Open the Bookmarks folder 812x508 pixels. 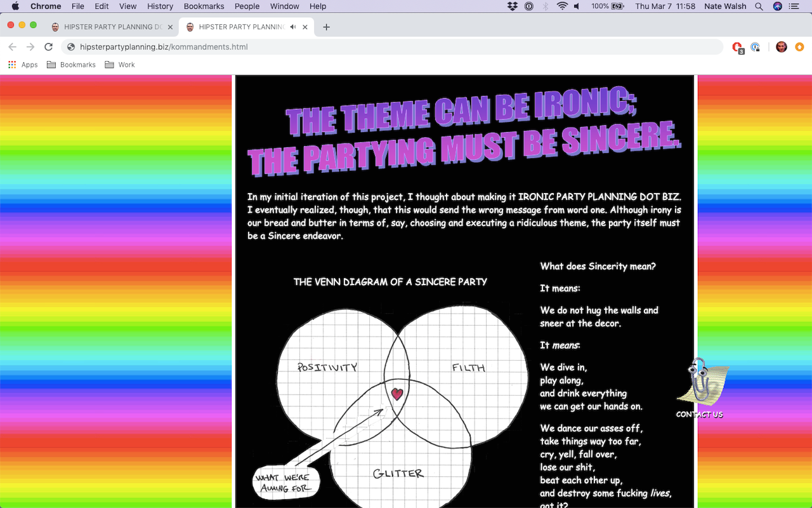tap(71, 65)
